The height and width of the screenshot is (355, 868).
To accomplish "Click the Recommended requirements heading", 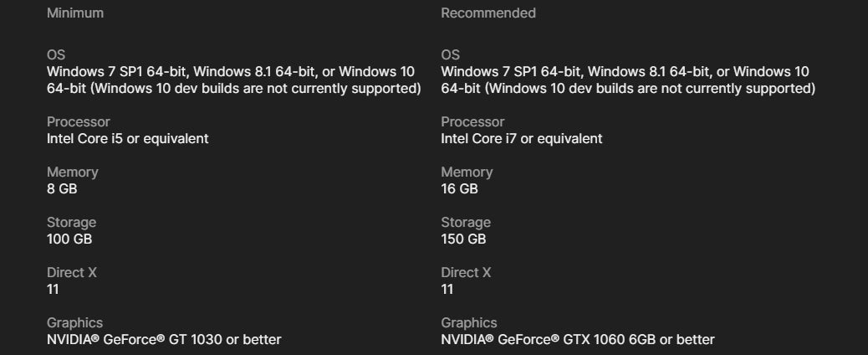I will [x=488, y=13].
